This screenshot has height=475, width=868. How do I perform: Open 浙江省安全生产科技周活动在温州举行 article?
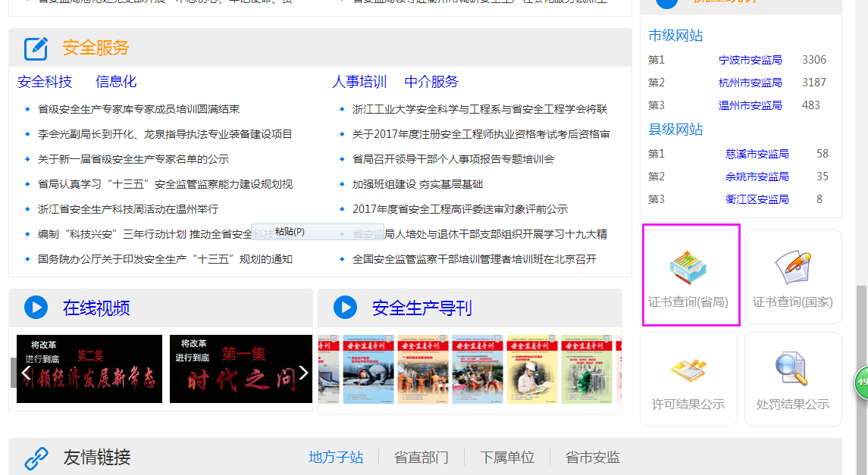click(128, 209)
